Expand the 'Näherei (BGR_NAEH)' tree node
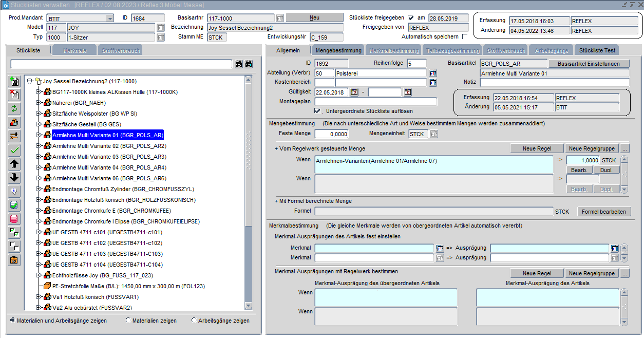The height and width of the screenshot is (338, 644). [x=39, y=103]
